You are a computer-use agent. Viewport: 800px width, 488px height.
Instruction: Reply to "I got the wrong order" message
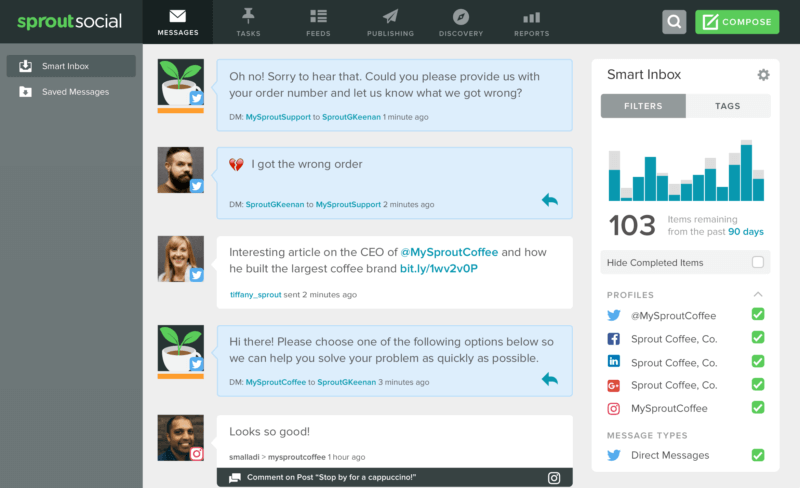(549, 200)
